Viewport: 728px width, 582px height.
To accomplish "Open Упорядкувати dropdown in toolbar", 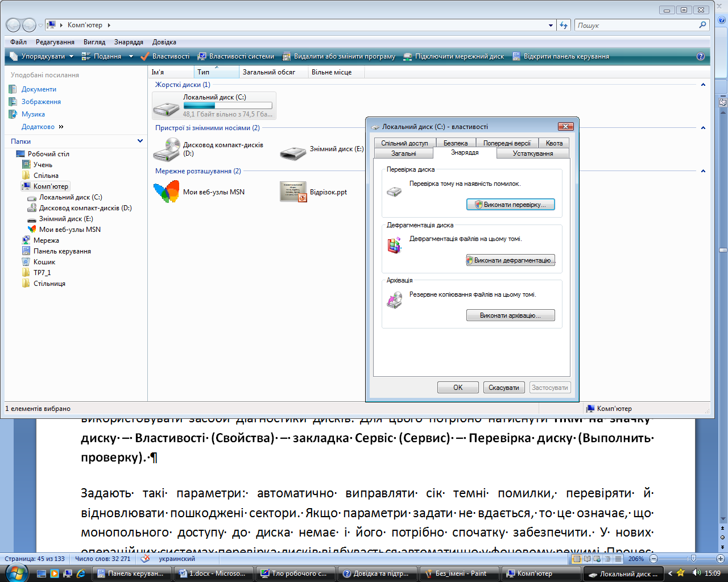I will (x=42, y=56).
